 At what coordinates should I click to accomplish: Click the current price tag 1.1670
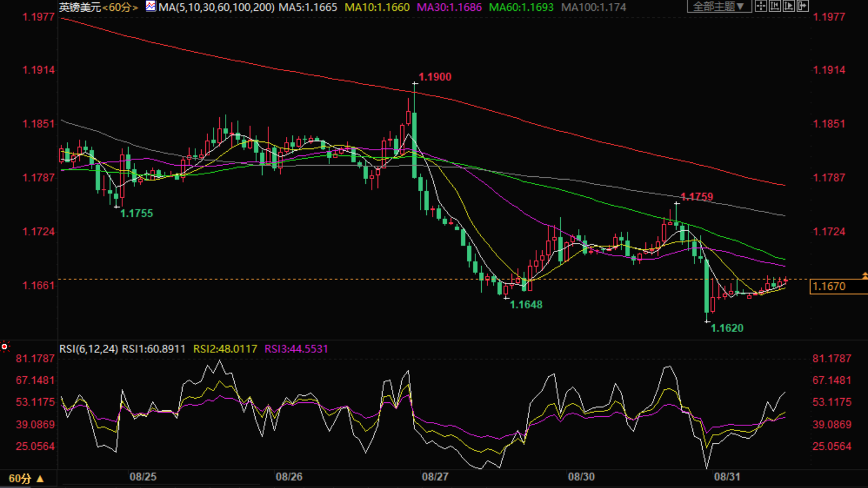tap(838, 286)
